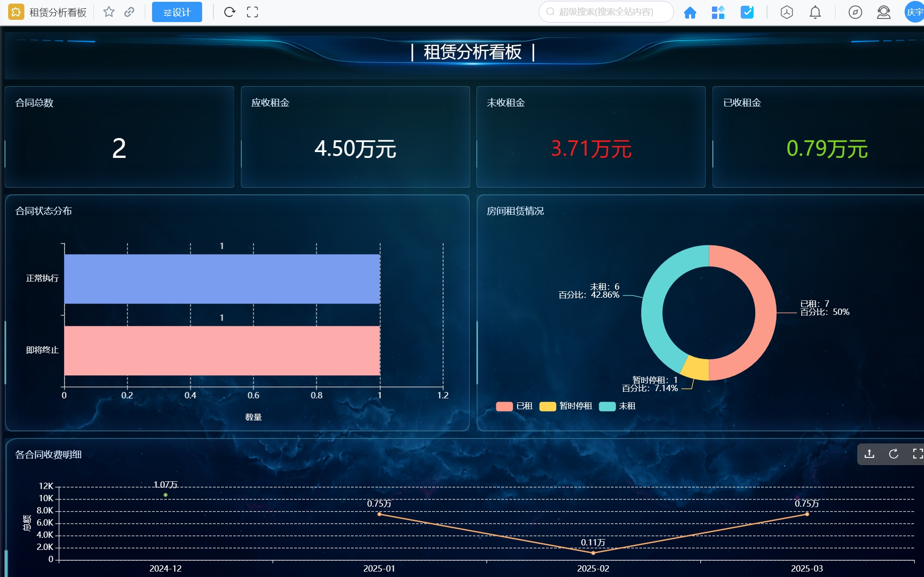Image resolution: width=924 pixels, height=577 pixels.
Task: Refresh the 各合同收费明细 chart
Action: coord(893,454)
